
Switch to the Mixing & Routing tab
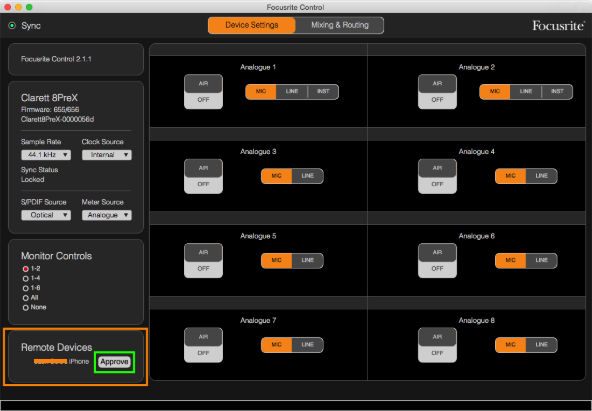click(x=339, y=25)
